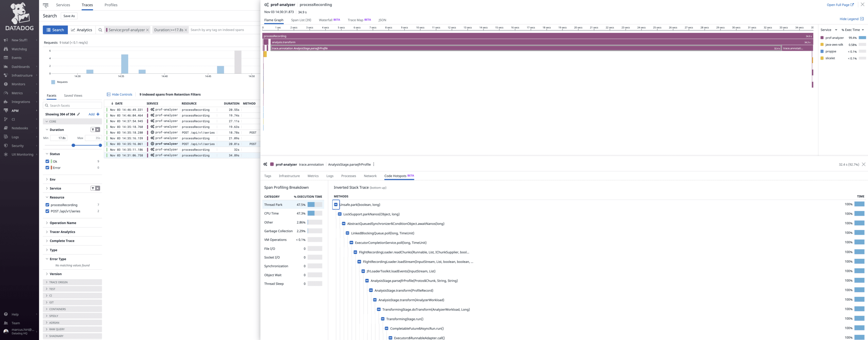Collapse the LinkedBlockingQueue.poll stack node
This screenshot has width=868, height=340.
pyautogui.click(x=348, y=233)
